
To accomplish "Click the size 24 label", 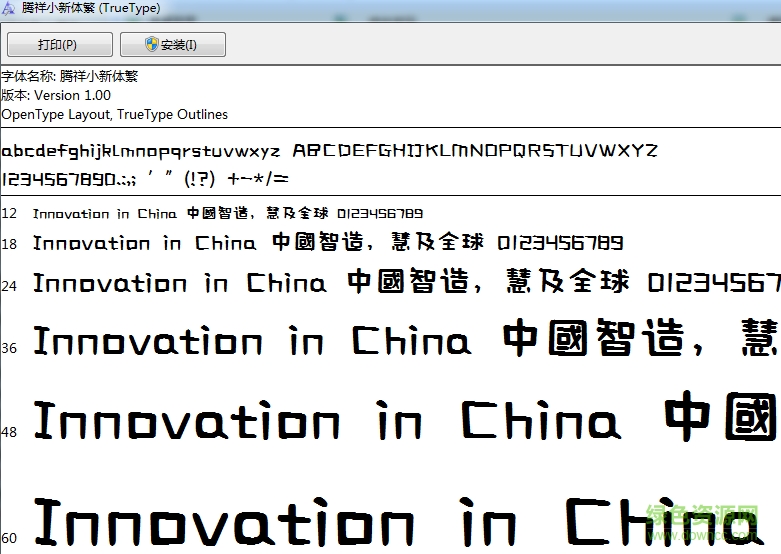I will click(9, 286).
